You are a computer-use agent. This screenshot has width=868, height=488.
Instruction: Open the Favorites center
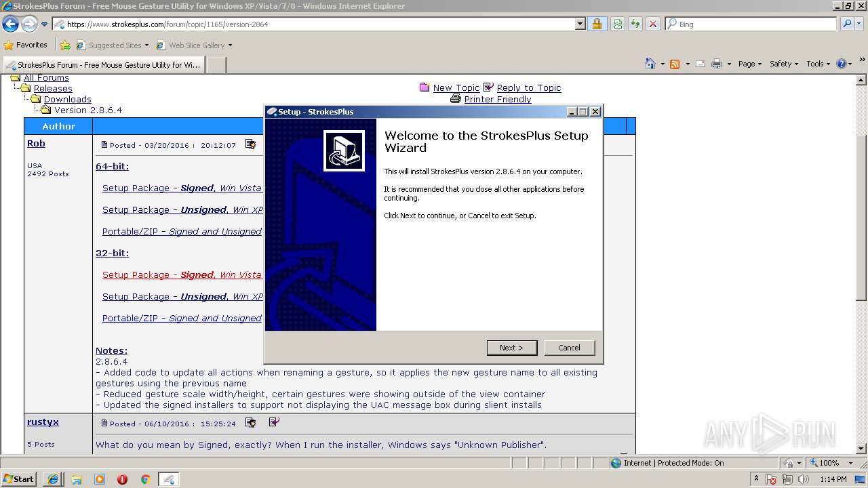[26, 45]
